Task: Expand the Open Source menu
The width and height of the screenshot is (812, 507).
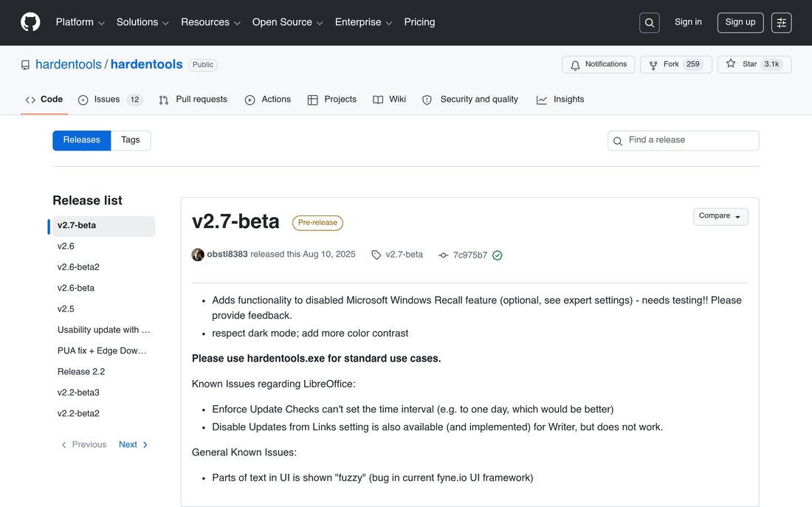Action: [x=287, y=22]
